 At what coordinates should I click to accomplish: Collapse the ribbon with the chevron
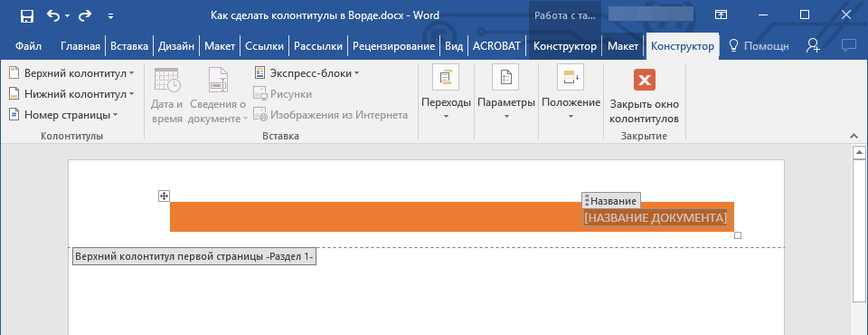[x=854, y=136]
